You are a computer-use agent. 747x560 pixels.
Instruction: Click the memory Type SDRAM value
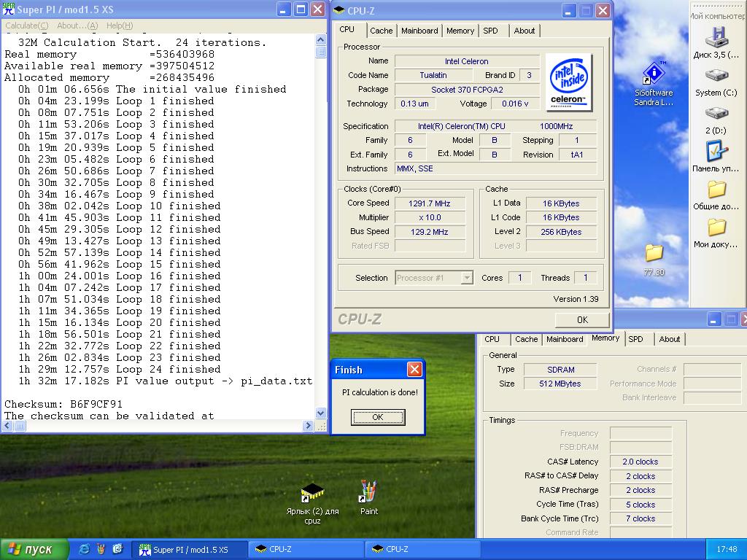(x=561, y=370)
